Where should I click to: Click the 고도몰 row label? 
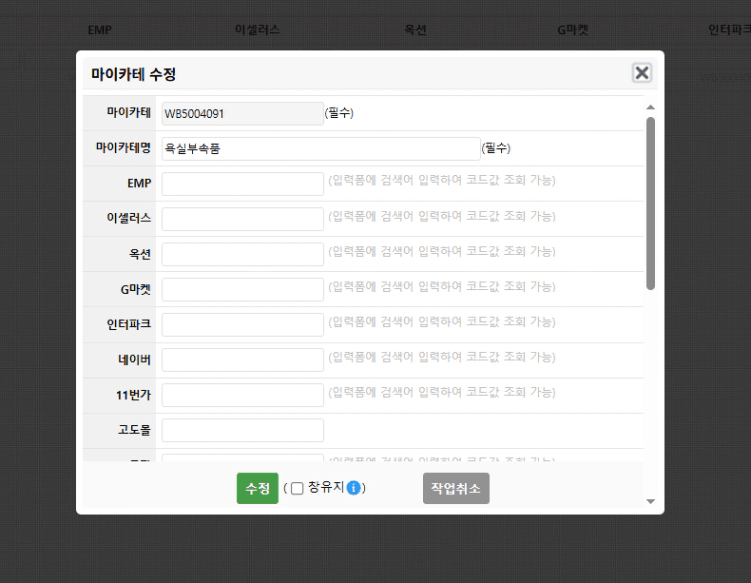134,430
